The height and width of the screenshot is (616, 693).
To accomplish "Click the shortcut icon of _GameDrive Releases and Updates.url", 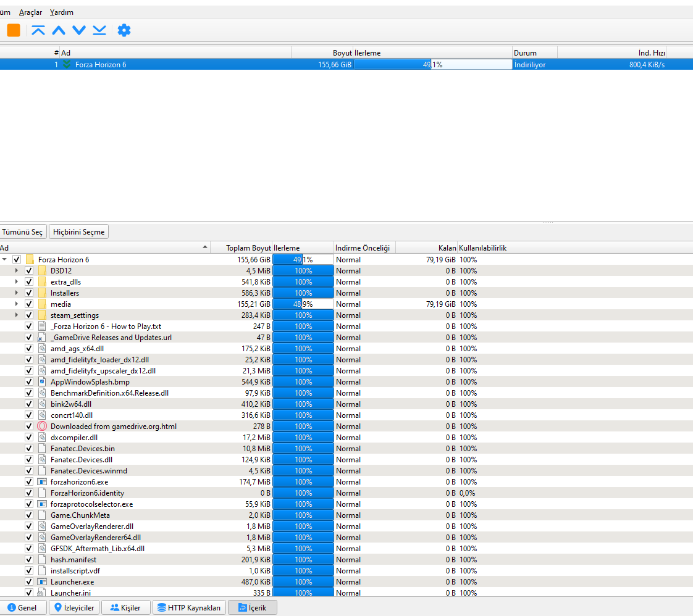I will pos(43,338).
